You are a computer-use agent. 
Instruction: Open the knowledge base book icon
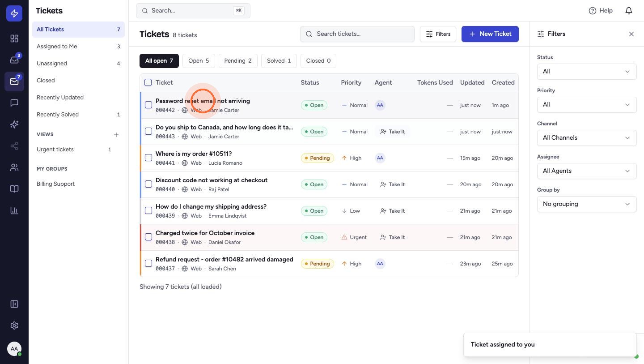tap(14, 189)
